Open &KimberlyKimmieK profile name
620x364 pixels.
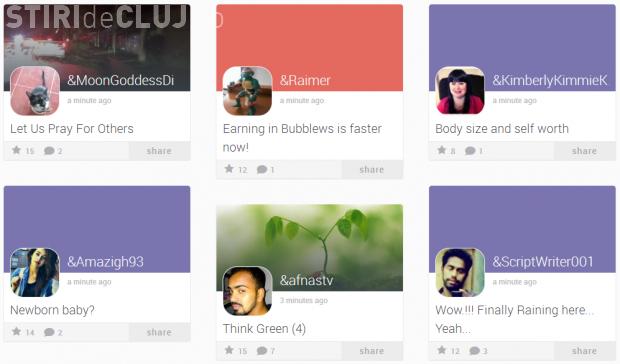[550, 80]
